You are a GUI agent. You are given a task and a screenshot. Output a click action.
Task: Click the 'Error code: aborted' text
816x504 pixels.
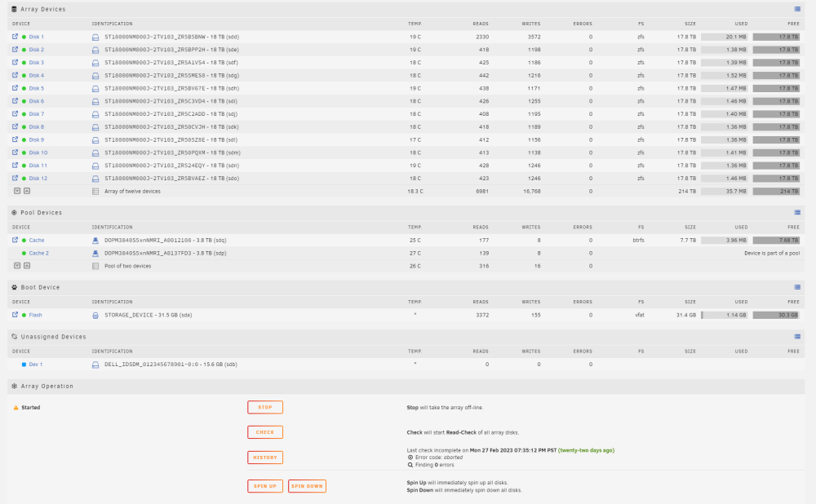pyautogui.click(x=439, y=458)
